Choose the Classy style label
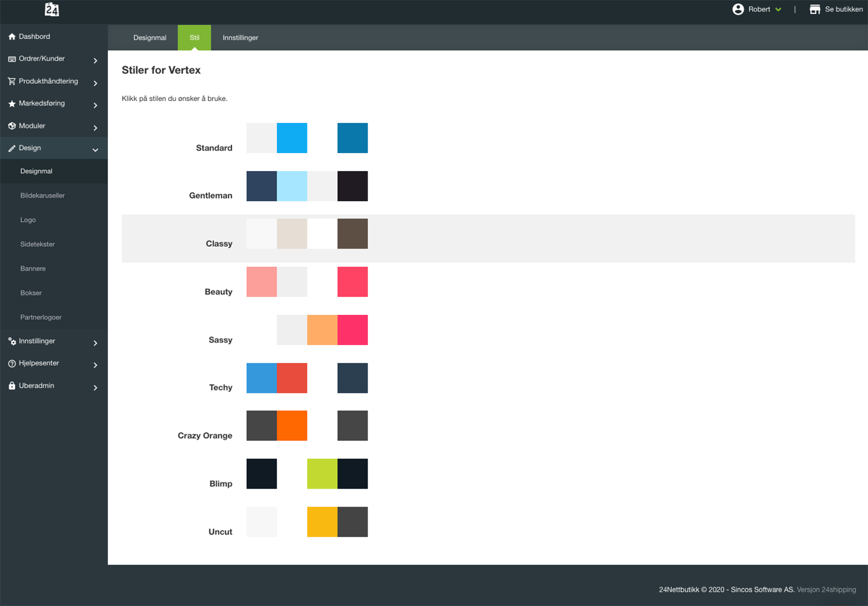The height and width of the screenshot is (606, 868). pos(219,243)
